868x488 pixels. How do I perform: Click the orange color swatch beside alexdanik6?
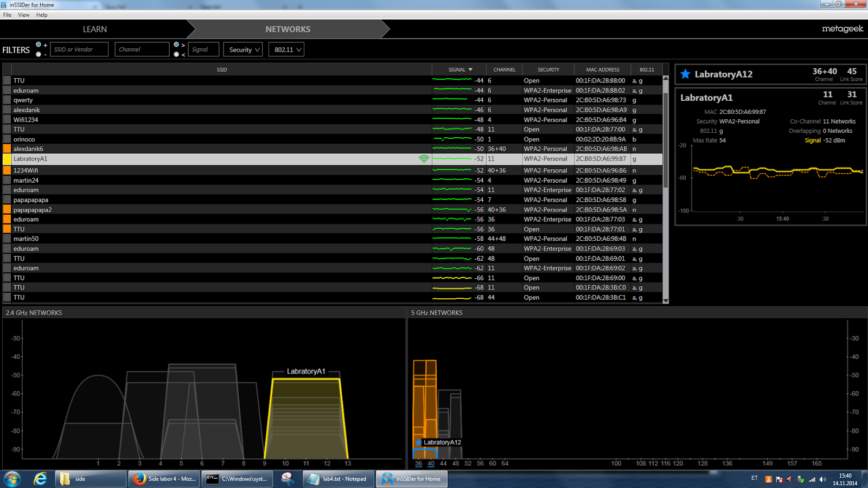click(x=7, y=149)
